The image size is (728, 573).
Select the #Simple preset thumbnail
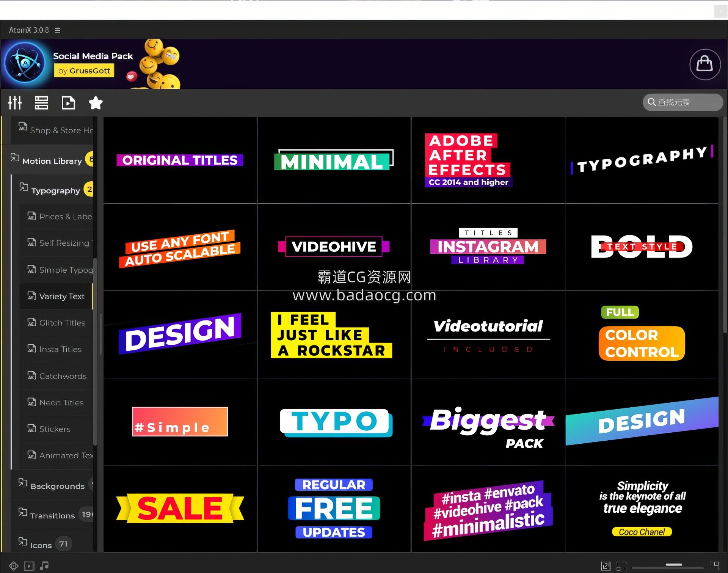180,422
